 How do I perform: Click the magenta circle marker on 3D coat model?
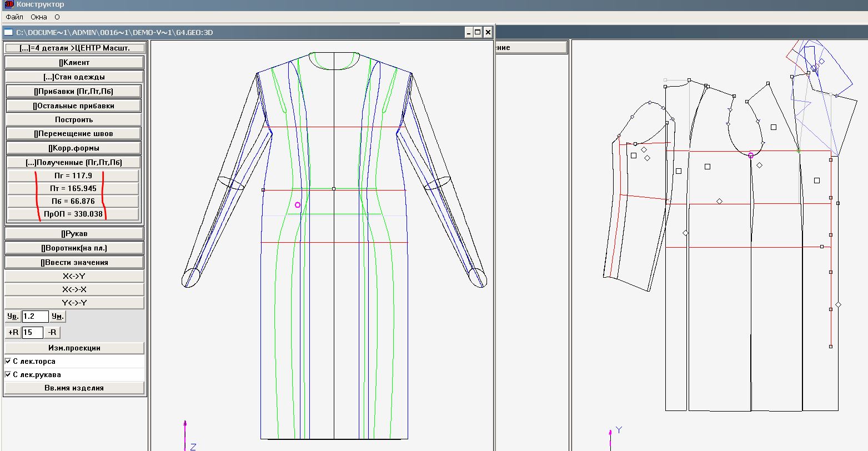point(298,205)
